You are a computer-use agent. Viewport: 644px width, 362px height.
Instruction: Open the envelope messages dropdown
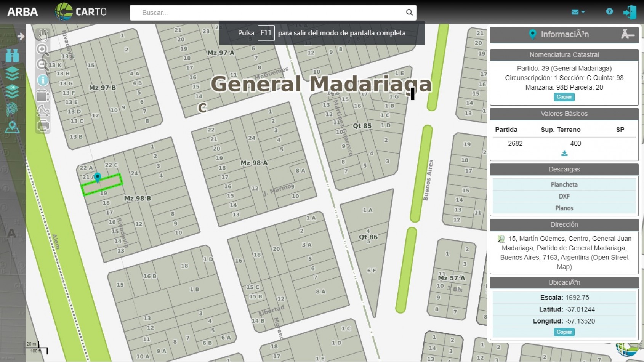(577, 12)
